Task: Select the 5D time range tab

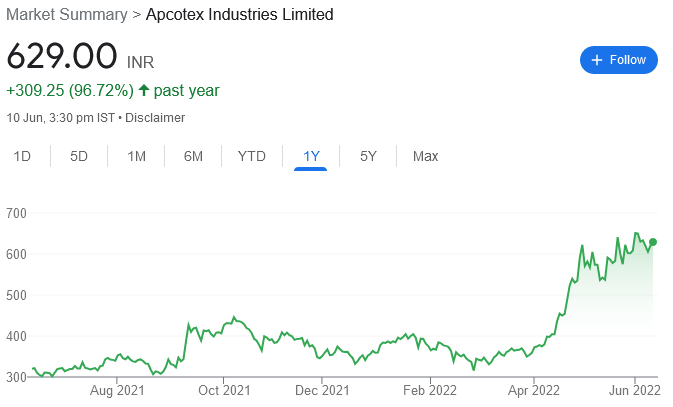Action: pyautogui.click(x=79, y=156)
